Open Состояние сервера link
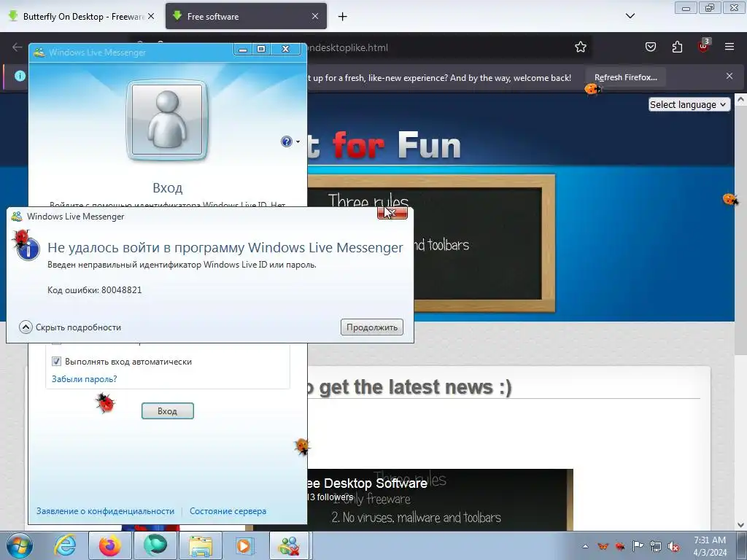 click(228, 511)
